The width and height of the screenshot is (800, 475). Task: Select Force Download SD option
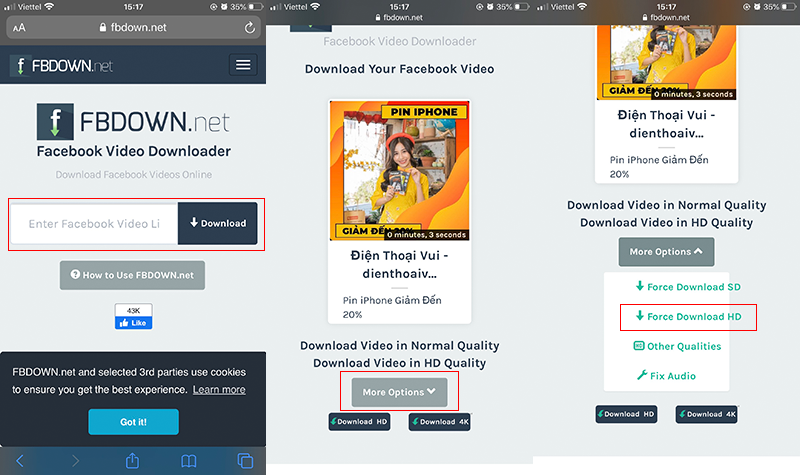coord(688,287)
